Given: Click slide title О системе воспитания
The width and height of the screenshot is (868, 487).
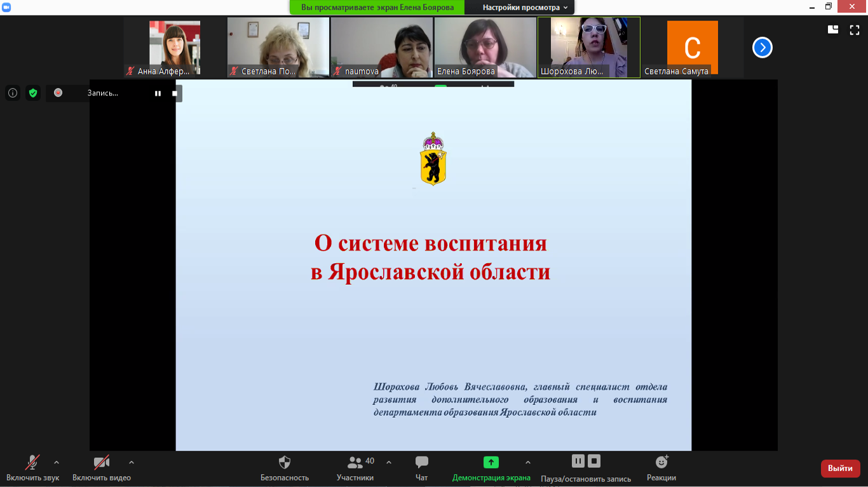Looking at the screenshot, I should [x=431, y=242].
